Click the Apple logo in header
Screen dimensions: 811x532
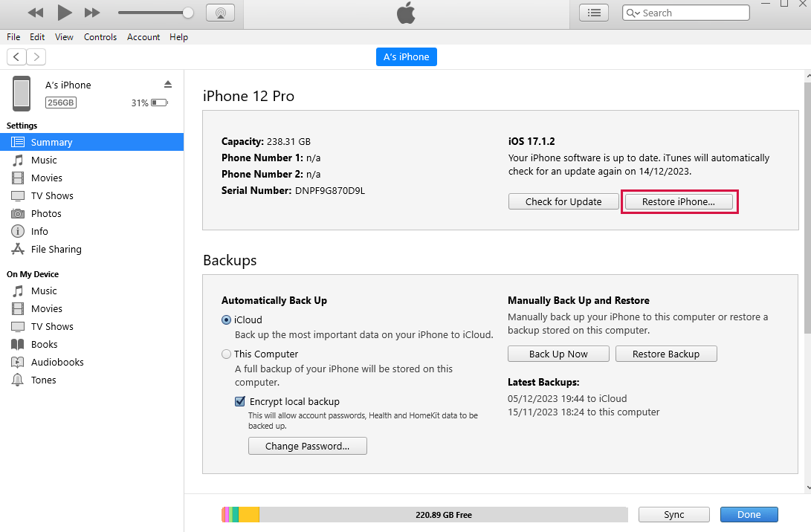[406, 13]
